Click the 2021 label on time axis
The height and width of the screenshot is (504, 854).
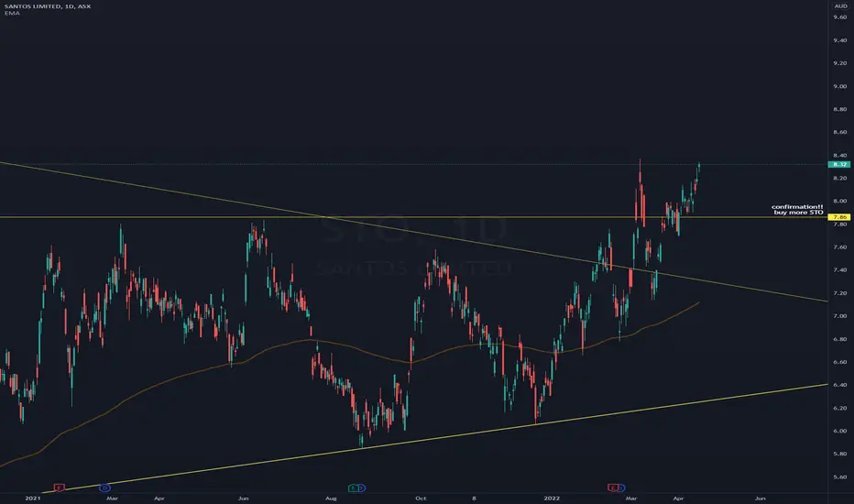tap(33, 498)
